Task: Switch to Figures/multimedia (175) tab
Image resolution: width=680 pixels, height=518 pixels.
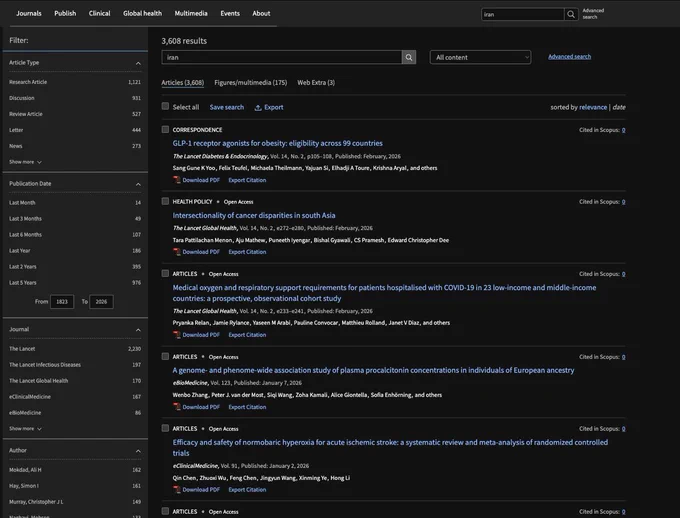Action: (x=251, y=82)
